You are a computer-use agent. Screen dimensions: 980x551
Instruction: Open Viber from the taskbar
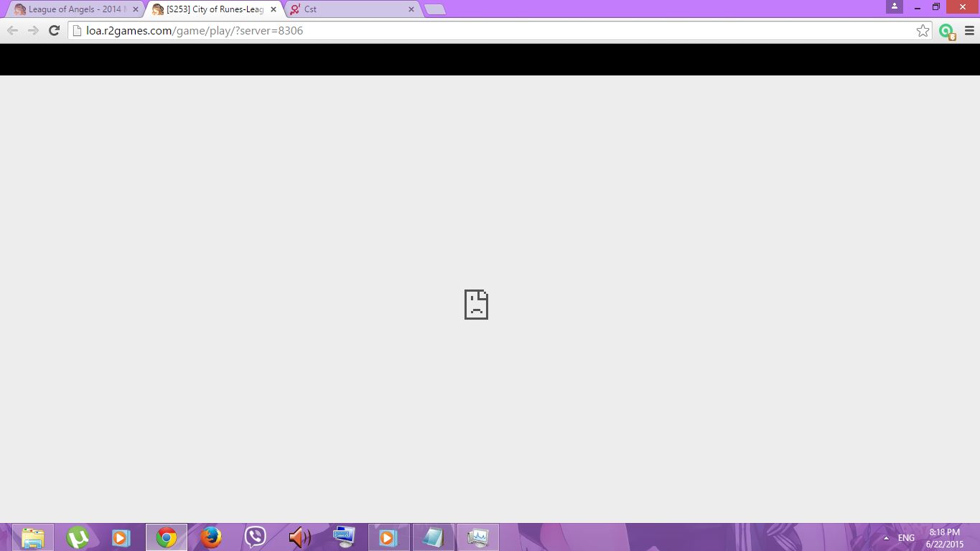tap(255, 537)
